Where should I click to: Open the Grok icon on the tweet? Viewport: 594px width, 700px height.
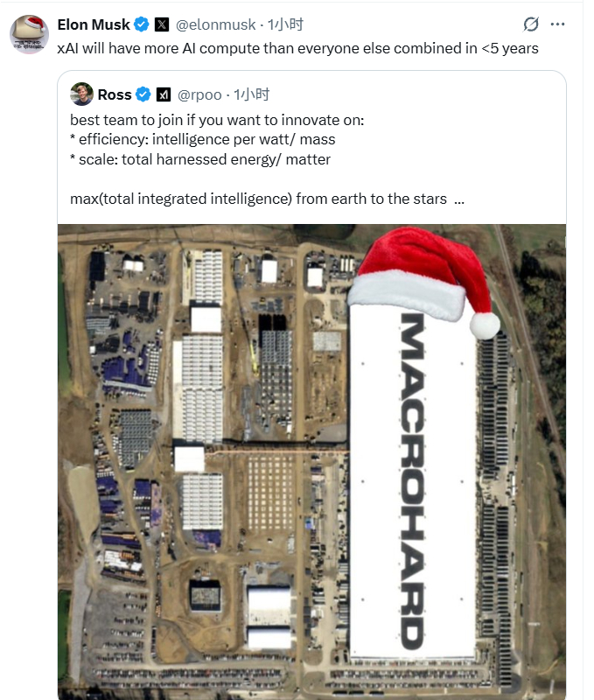tap(530, 24)
